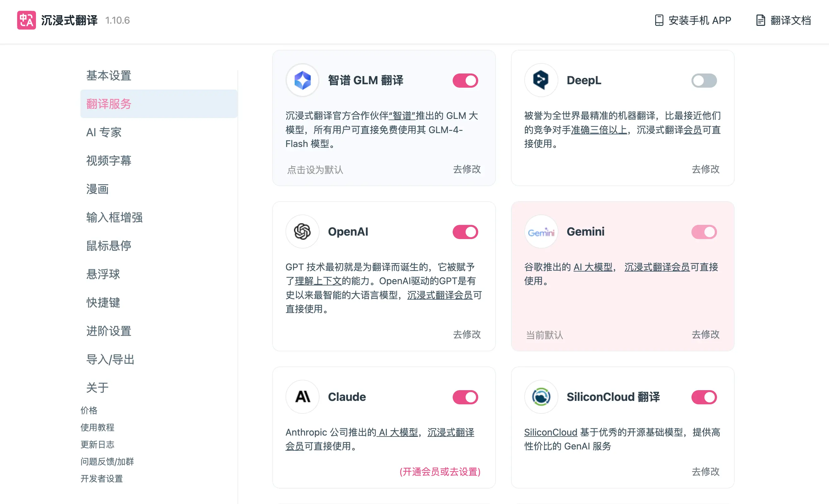This screenshot has width=829, height=504.
Task: Click 会员 link in DeepL description
Action: [693, 130]
